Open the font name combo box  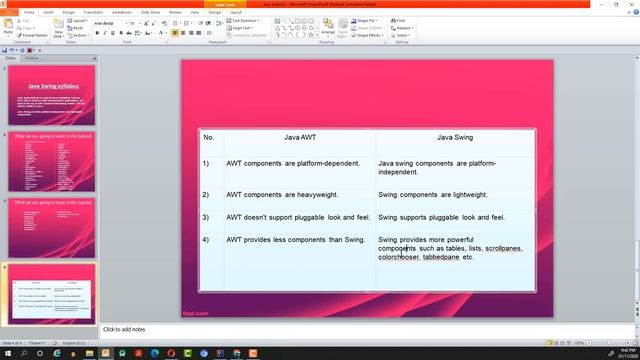(x=110, y=24)
